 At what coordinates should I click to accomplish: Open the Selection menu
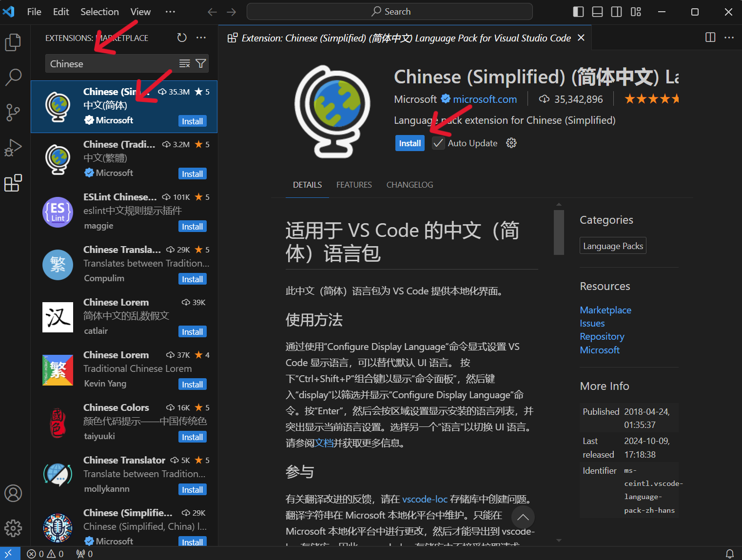click(x=99, y=12)
